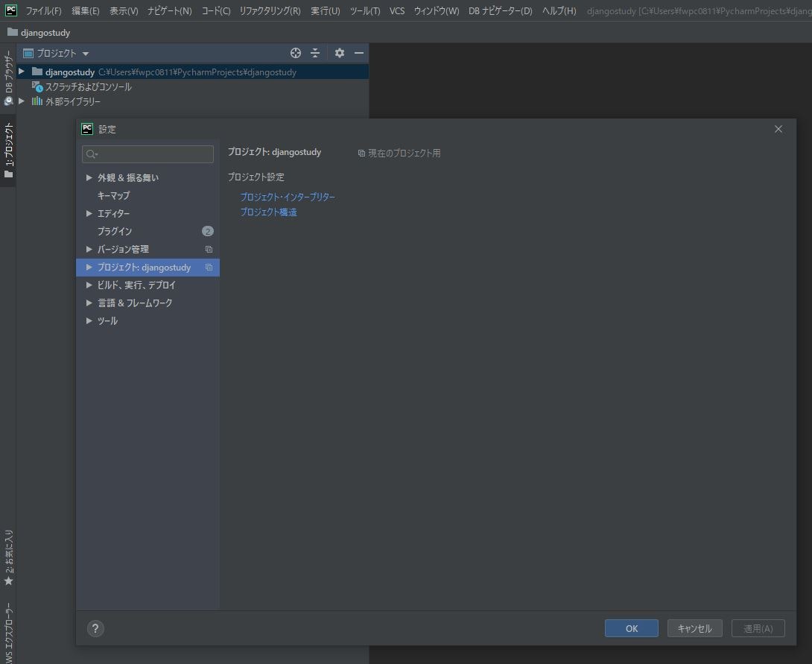The image size is (812, 664).
Task: Open the Project panel gear options
Action: point(339,53)
